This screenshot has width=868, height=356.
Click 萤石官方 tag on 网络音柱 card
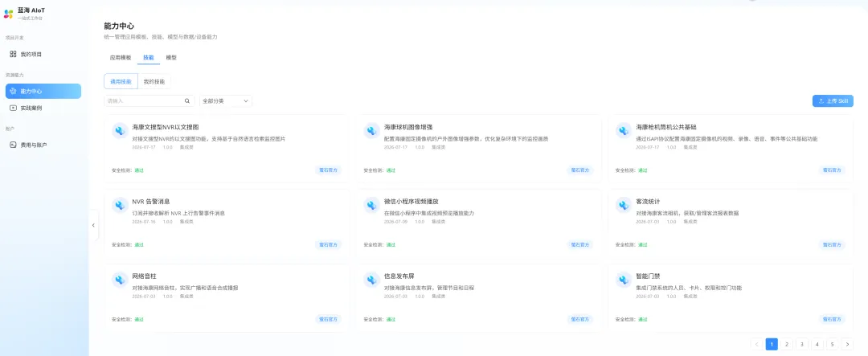328,320
